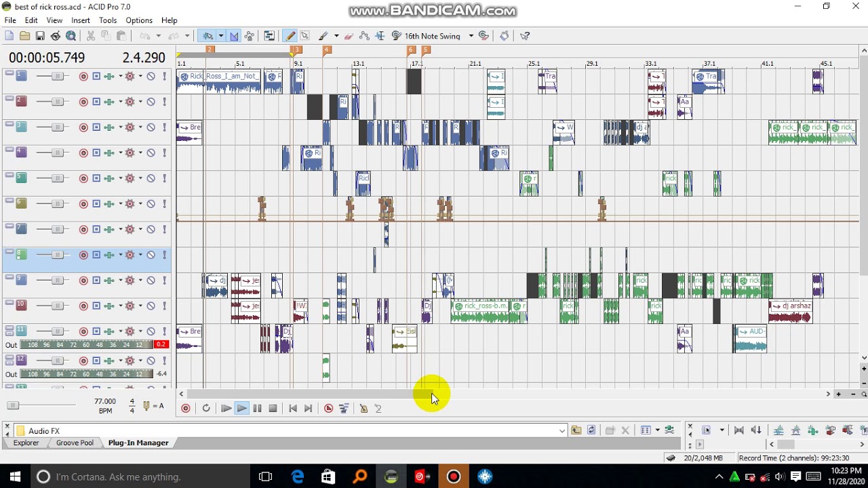This screenshot has height=488, width=868.
Task: Mute track 2
Action: (x=151, y=102)
